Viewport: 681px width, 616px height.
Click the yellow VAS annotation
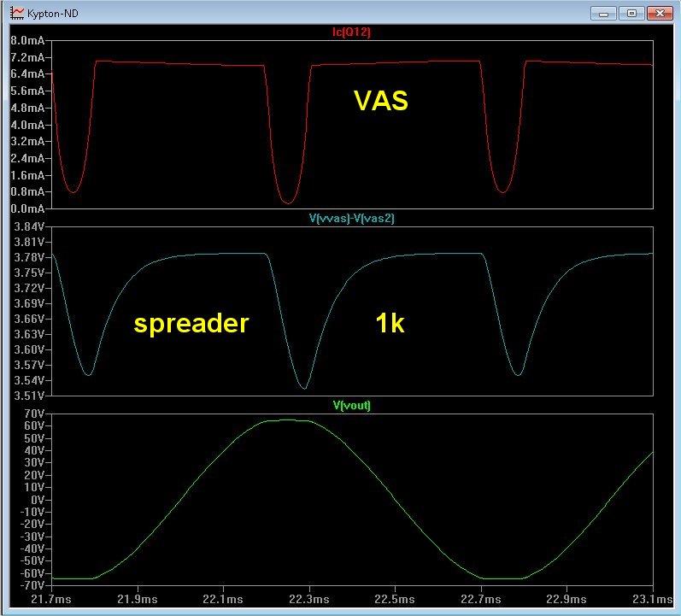(x=381, y=101)
